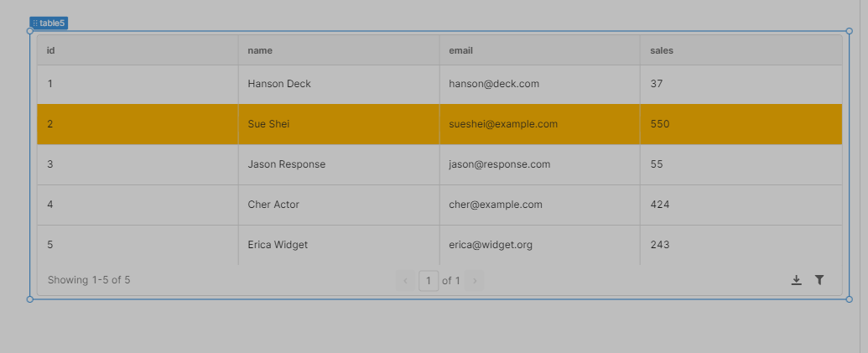The image size is (868, 353).
Task: Sort by the id column header
Action: [51, 50]
